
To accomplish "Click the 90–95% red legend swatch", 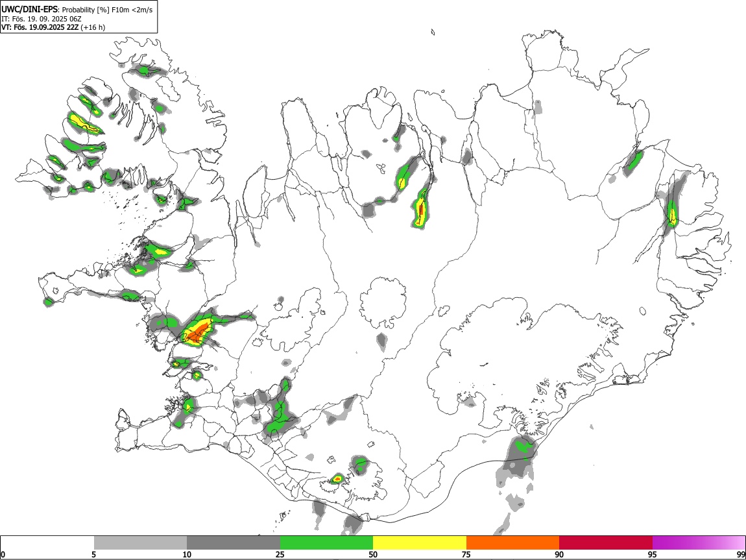I will (x=606, y=542).
